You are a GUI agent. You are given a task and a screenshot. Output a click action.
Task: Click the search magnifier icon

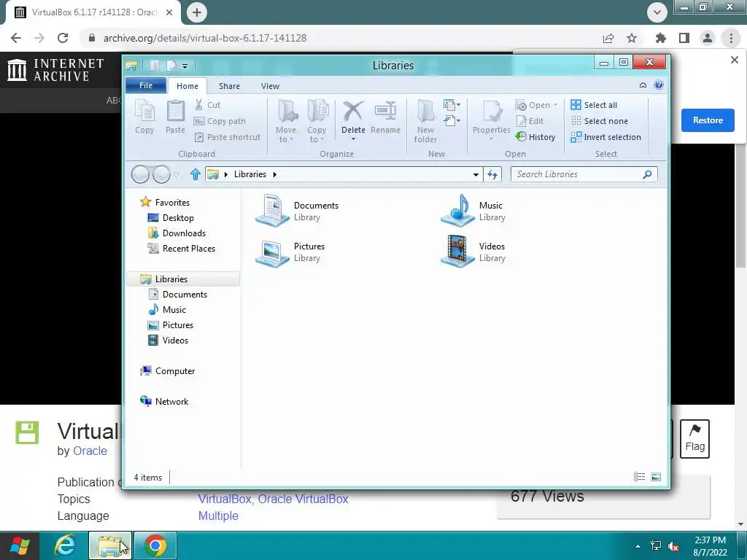coord(647,174)
